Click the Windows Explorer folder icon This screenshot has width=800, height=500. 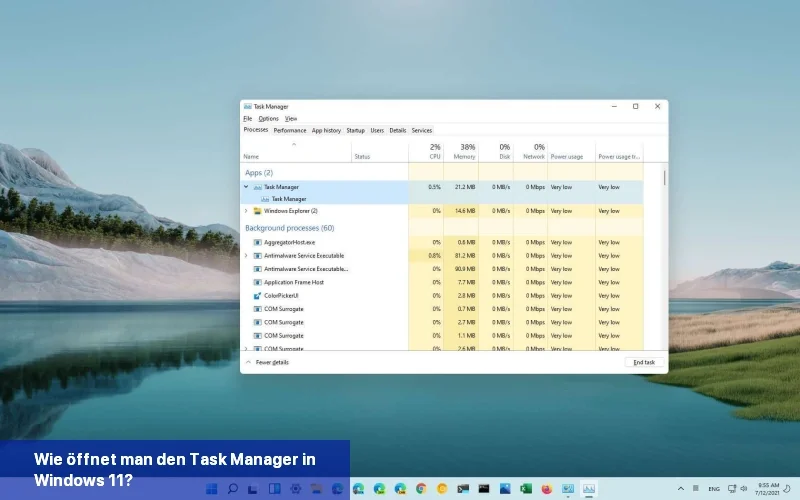pyautogui.click(x=257, y=211)
